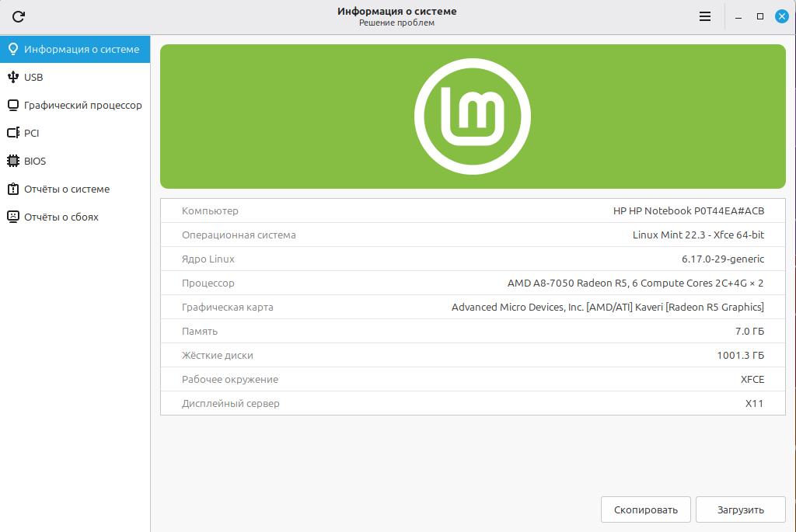Click the sad-face icon beside Отчёты о сбоях
Viewport: 796px width, 532px height.
[x=13, y=217]
